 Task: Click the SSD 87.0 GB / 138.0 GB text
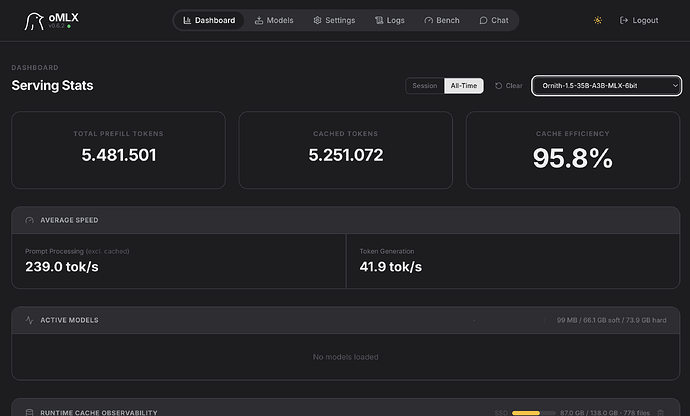pos(605,413)
